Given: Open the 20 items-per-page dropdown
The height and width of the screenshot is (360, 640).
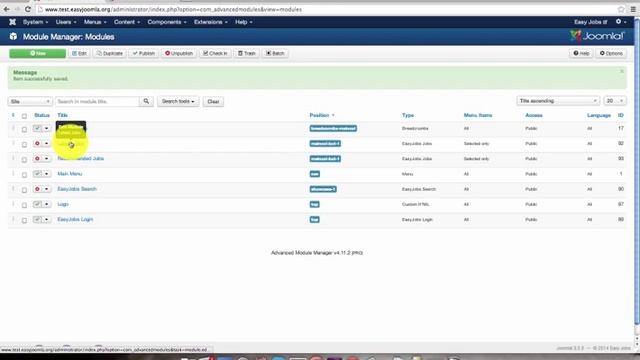Looking at the screenshot, I should pos(615,101).
